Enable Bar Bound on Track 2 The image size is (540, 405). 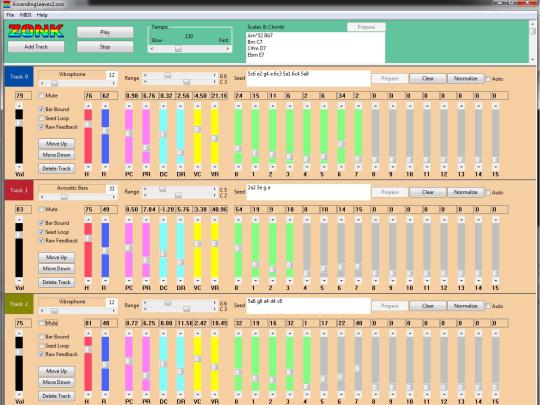click(42, 336)
